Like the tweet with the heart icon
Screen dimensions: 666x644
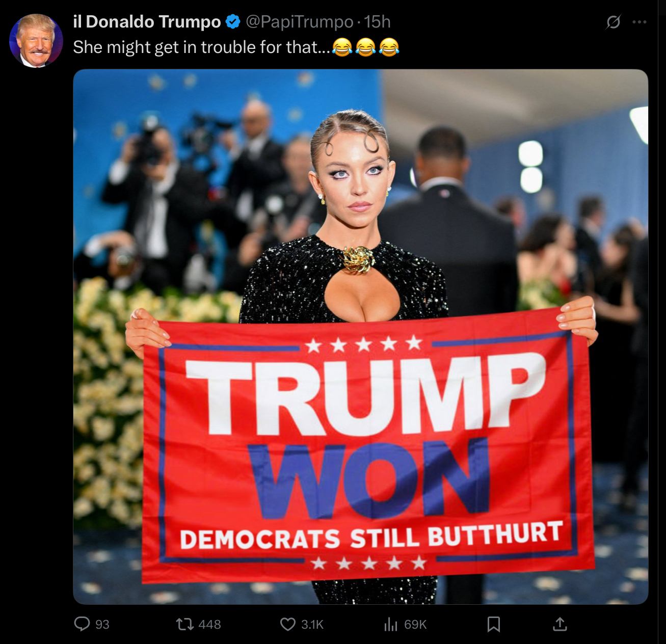point(288,624)
